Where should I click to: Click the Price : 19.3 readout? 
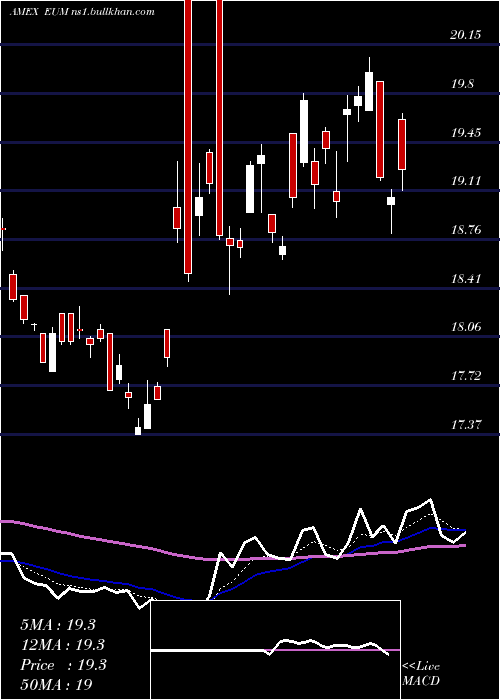click(63, 665)
